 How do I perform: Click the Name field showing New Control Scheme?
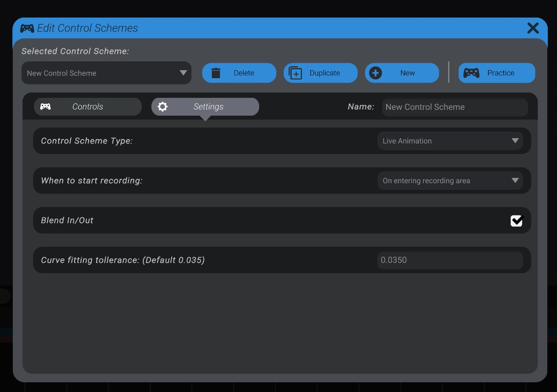(x=455, y=107)
